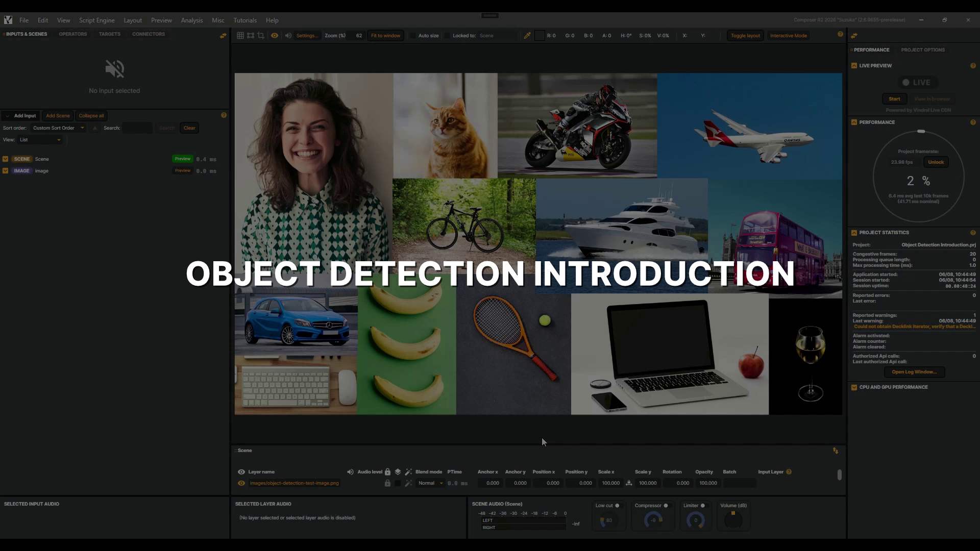The height and width of the screenshot is (551, 980).
Task: Click the Interactive Mode button
Action: pos(789,36)
